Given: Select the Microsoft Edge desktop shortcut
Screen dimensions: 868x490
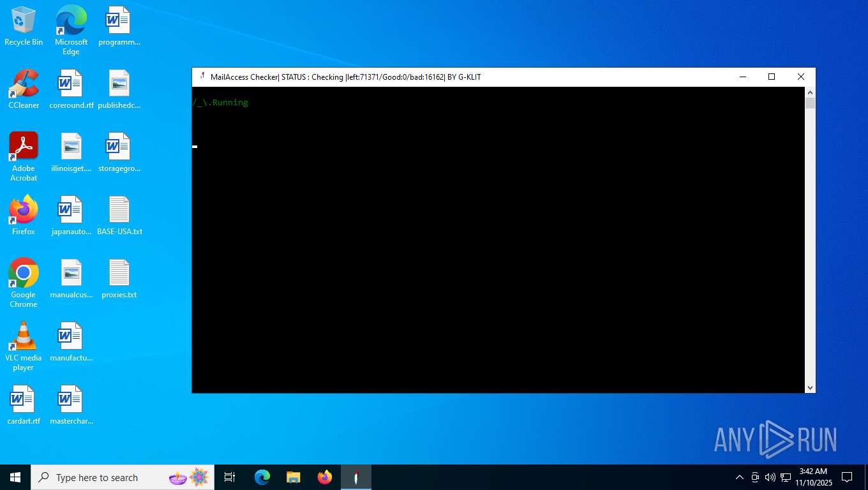Looking at the screenshot, I should pyautogui.click(x=71, y=30).
